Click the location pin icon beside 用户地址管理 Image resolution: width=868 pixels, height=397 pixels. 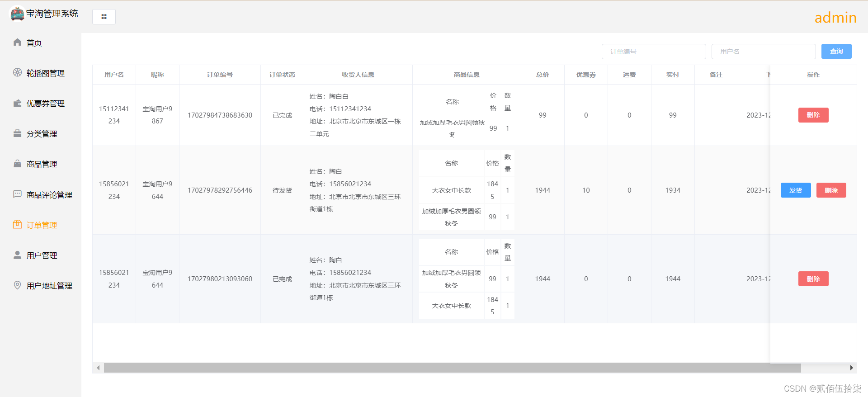point(17,285)
